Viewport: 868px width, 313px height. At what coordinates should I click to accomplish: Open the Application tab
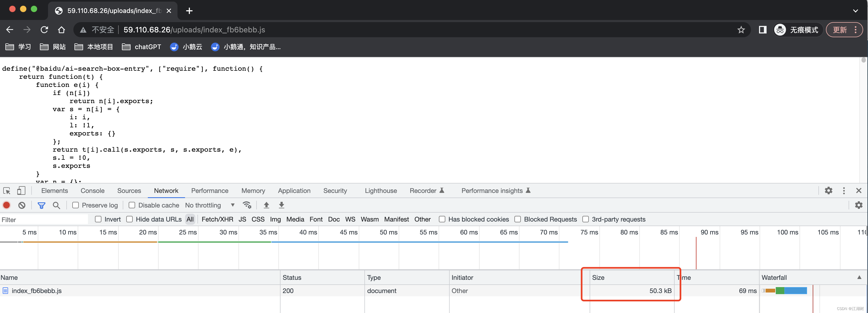point(294,191)
